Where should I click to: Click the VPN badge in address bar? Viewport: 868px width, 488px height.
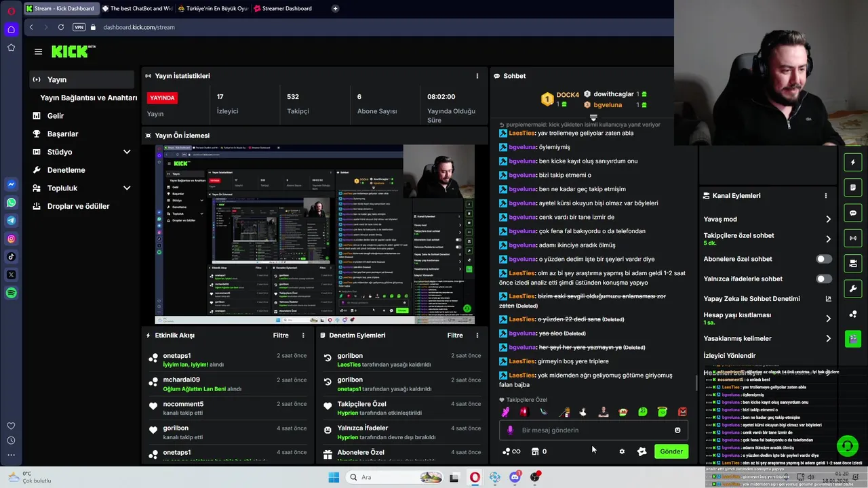click(x=79, y=27)
